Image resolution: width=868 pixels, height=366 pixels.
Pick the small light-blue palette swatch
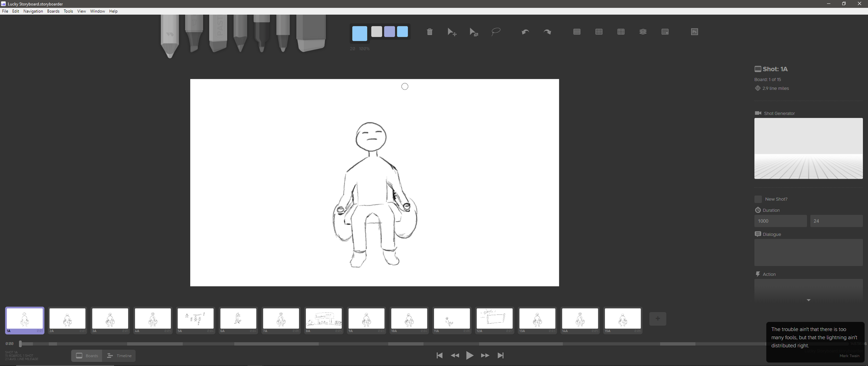[402, 32]
